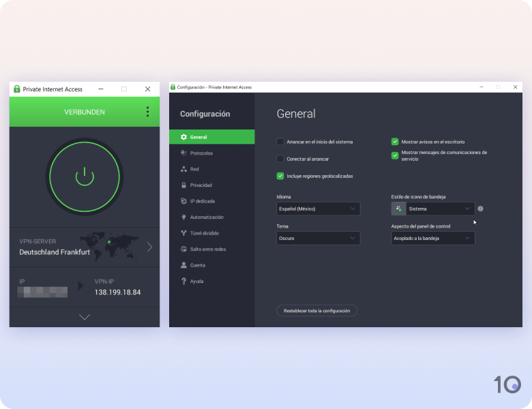
Task: Enable Conectar al arrancar checkbox
Action: (x=280, y=159)
